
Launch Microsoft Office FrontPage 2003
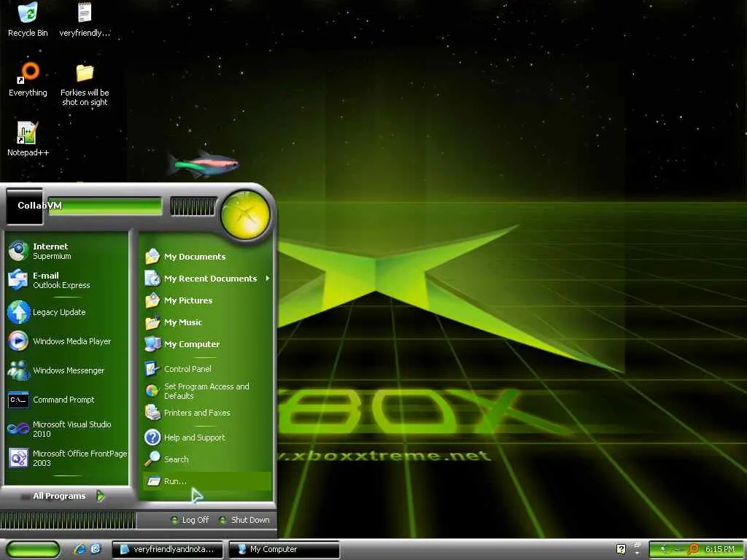pos(66,458)
